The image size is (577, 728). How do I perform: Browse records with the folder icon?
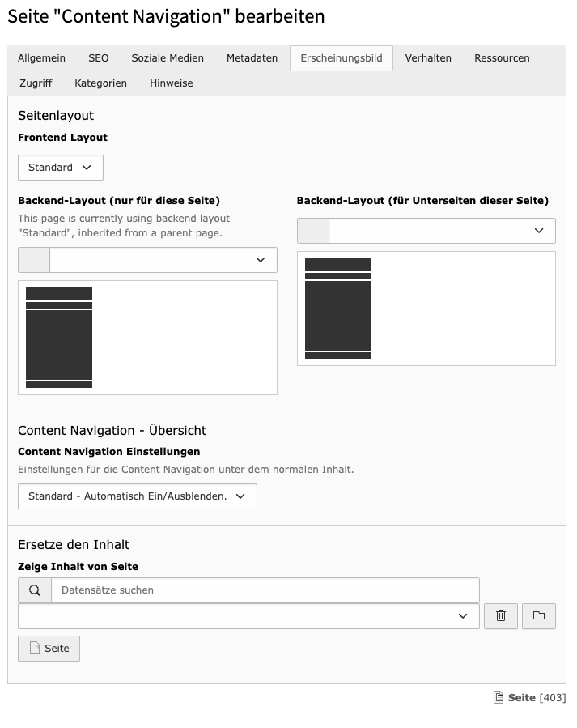(539, 616)
